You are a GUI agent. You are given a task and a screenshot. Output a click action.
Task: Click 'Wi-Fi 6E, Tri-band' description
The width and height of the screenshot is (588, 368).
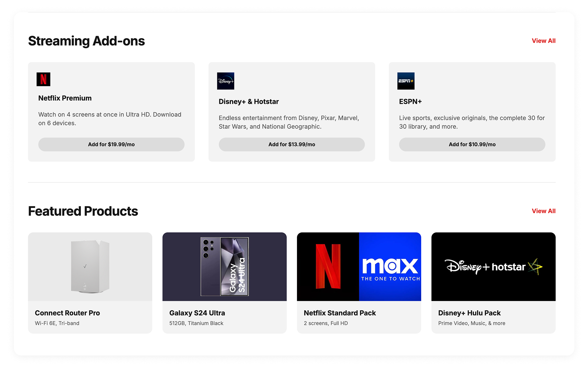[57, 323]
